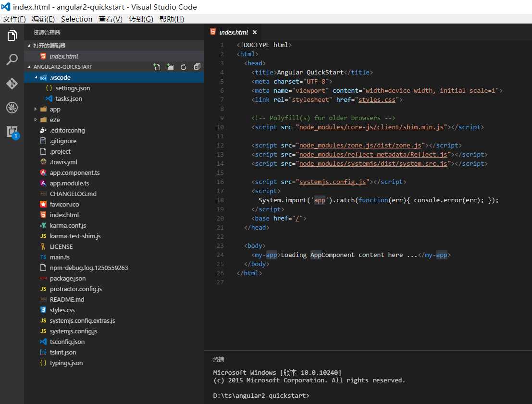Click the Visual Studio Code logo in title bar
Viewport: 532px width, 404px height.
click(6, 7)
